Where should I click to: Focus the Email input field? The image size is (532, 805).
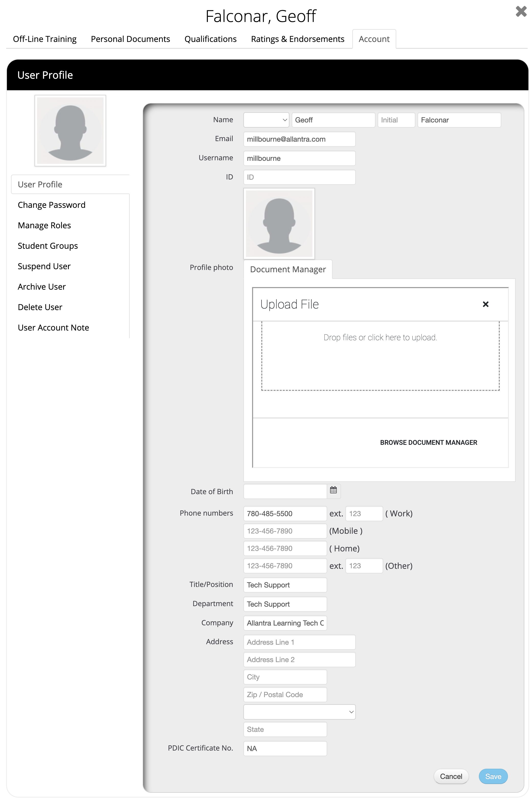coord(299,139)
